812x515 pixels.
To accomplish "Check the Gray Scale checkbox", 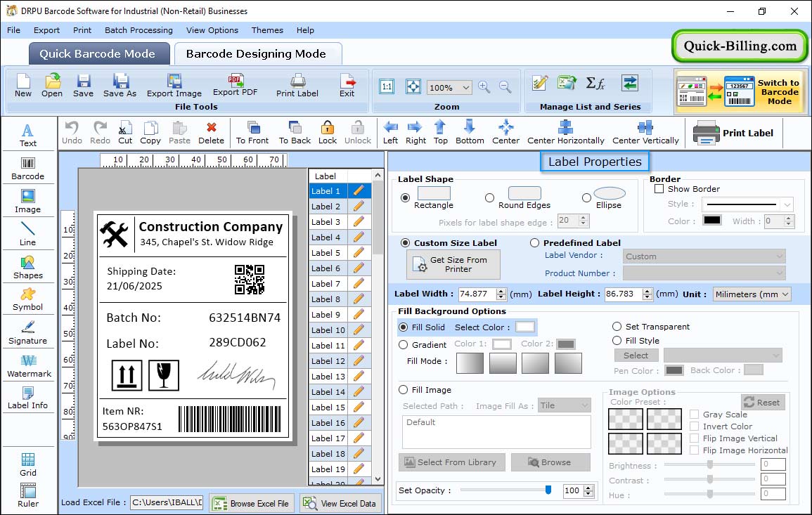I will pos(695,414).
